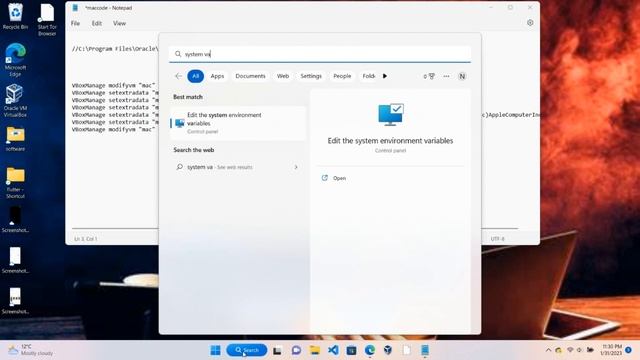This screenshot has width=640, height=360.
Task: Click the Wi-Fi network tray icon
Action: (570, 350)
